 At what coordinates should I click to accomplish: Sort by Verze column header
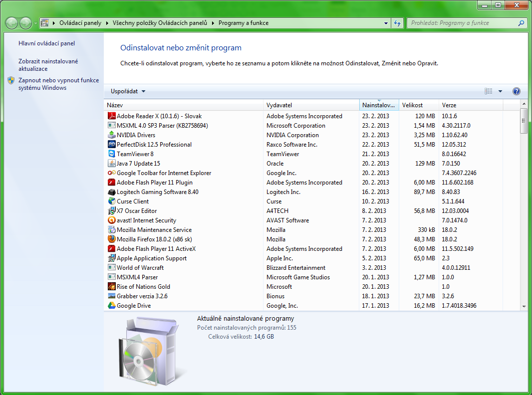tap(471, 105)
